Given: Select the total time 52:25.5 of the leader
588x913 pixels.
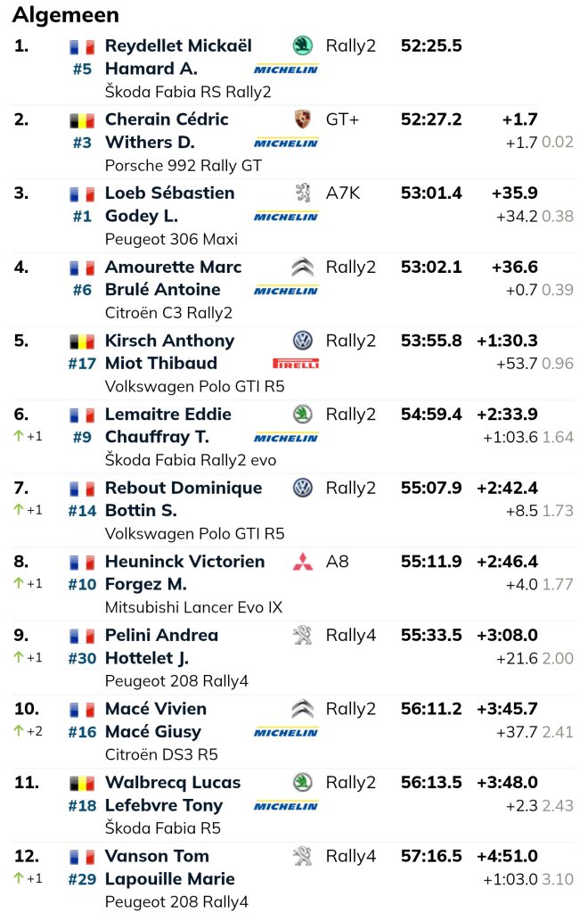Looking at the screenshot, I should (x=431, y=45).
